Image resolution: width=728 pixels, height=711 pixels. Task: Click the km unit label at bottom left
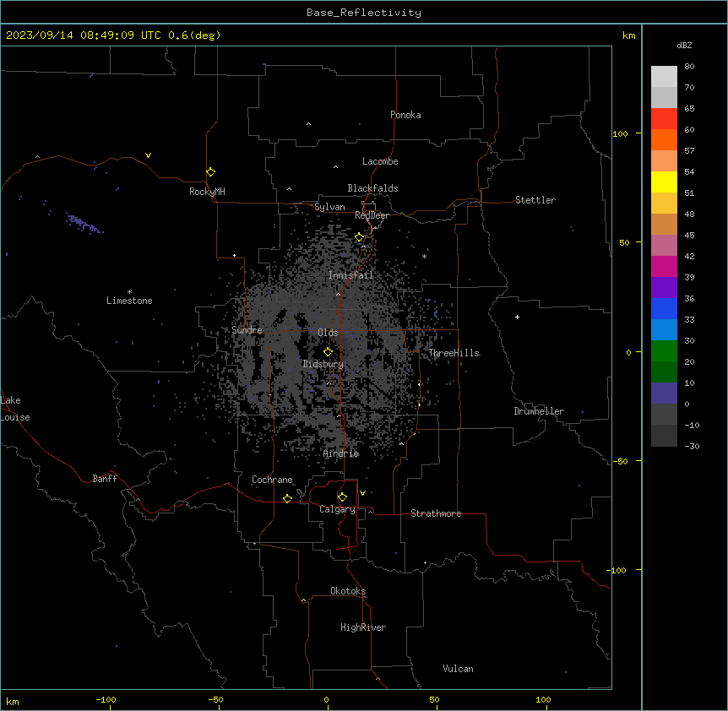[13, 701]
